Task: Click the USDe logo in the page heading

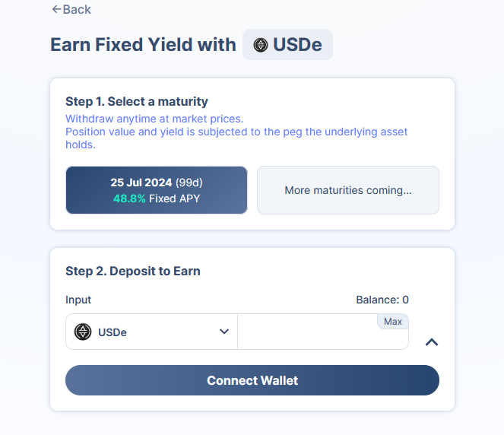Action: pos(261,45)
